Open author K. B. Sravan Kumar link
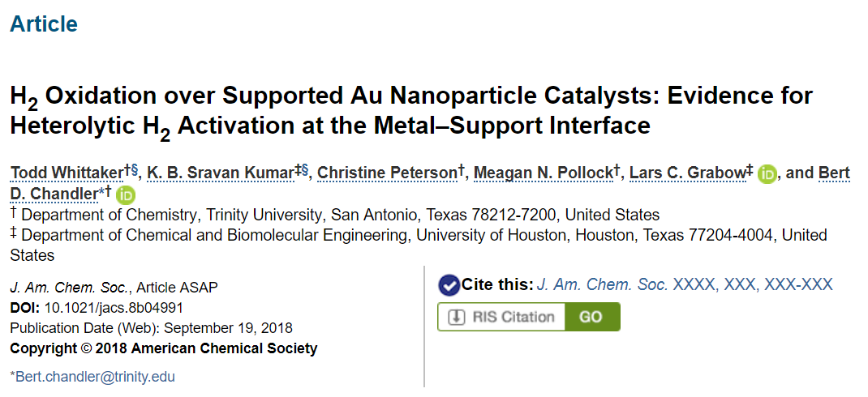 point(220,173)
